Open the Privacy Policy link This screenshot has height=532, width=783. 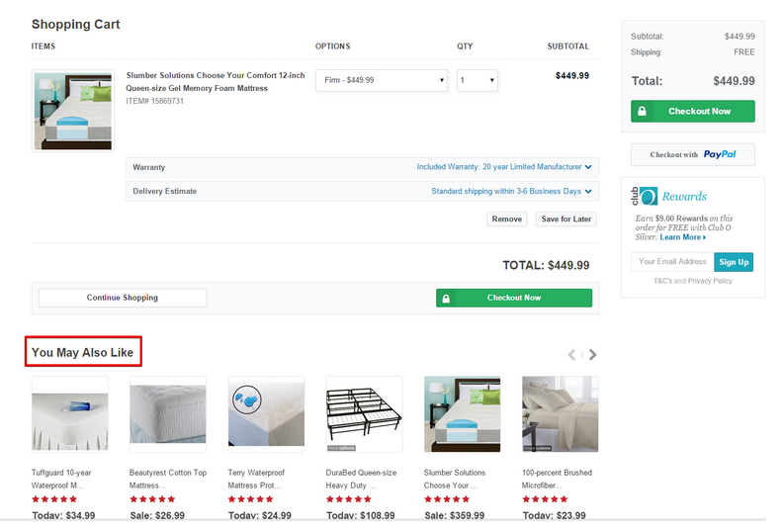710,281
